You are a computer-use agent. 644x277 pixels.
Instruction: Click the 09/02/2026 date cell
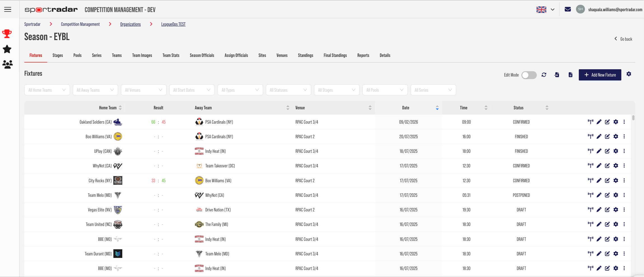tap(409, 122)
